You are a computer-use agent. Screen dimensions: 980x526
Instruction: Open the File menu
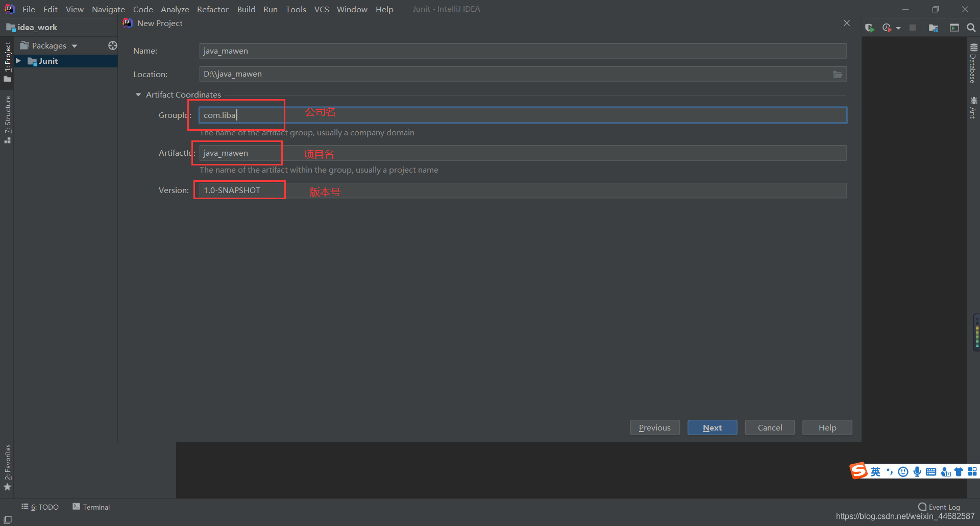tap(29, 9)
